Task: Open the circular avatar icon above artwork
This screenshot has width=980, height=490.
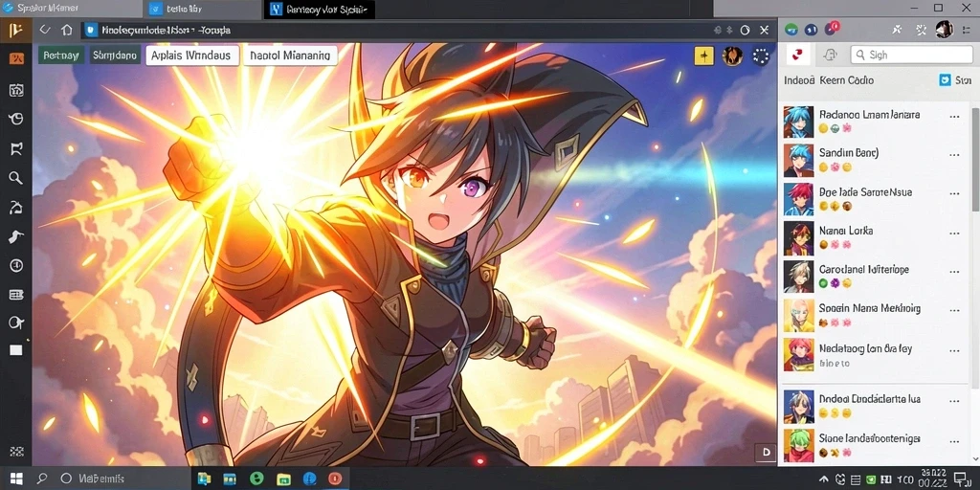Action: click(732, 56)
